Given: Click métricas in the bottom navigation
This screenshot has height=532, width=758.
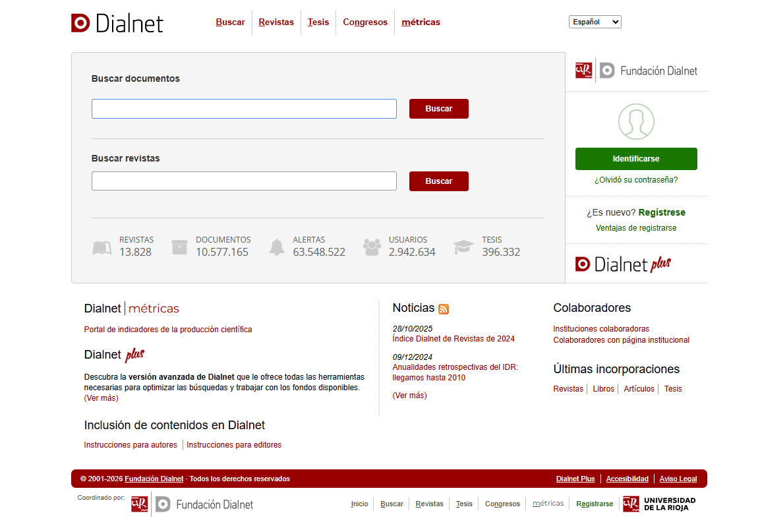Looking at the screenshot, I should [x=548, y=504].
